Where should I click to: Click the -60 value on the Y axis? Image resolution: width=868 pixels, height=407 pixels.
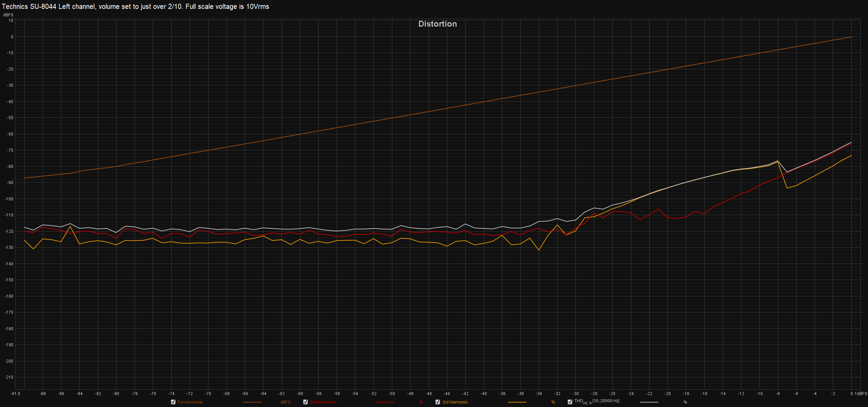[x=10, y=134]
